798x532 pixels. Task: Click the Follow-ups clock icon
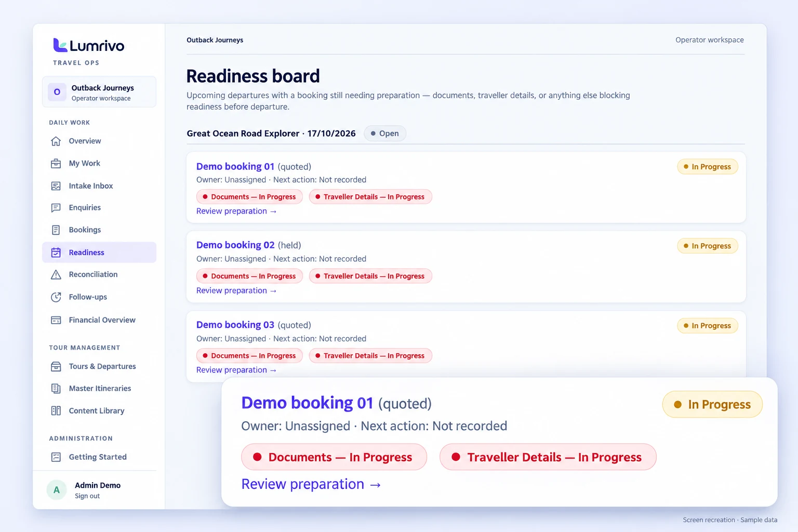(56, 297)
